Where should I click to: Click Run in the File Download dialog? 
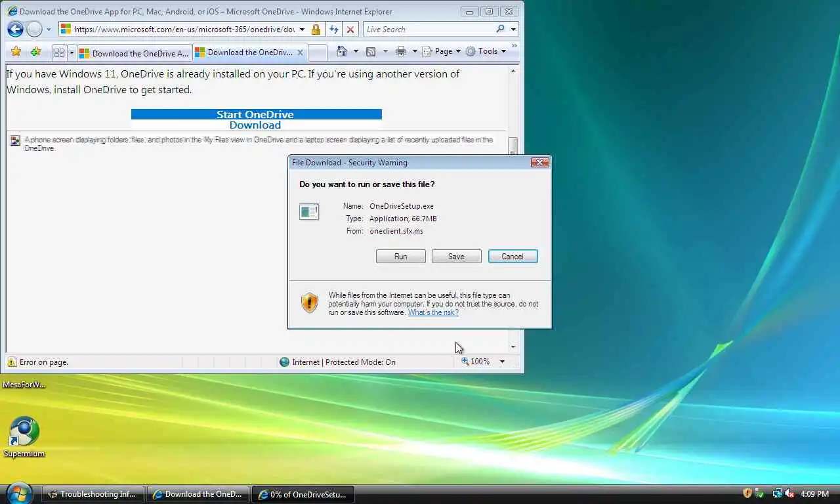[x=401, y=257]
